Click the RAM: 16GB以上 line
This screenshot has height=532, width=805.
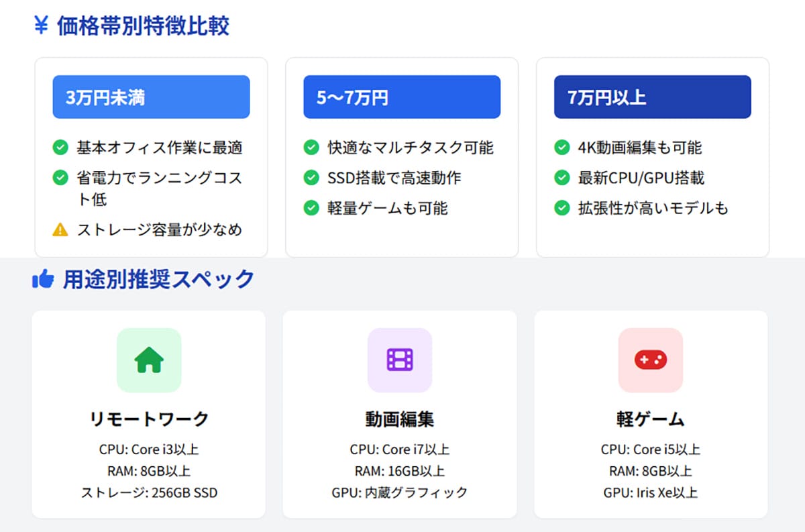point(400,471)
